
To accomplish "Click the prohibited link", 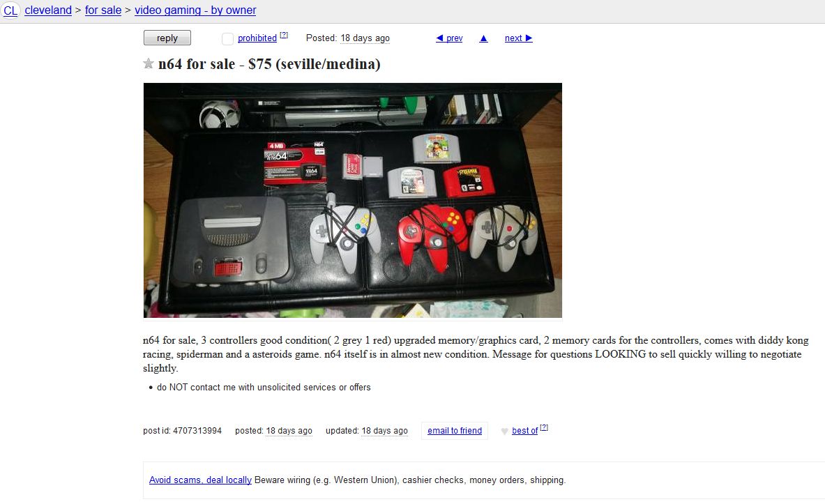I will (x=257, y=38).
